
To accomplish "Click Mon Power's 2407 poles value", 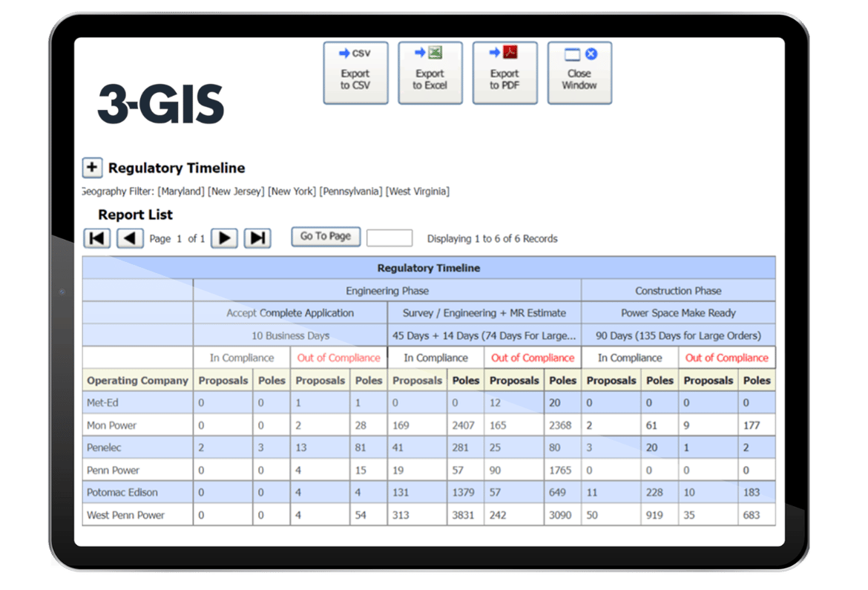I will [463, 425].
